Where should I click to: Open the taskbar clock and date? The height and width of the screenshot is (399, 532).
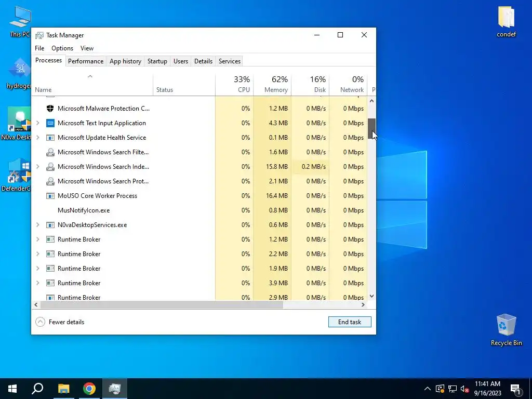[487, 389]
